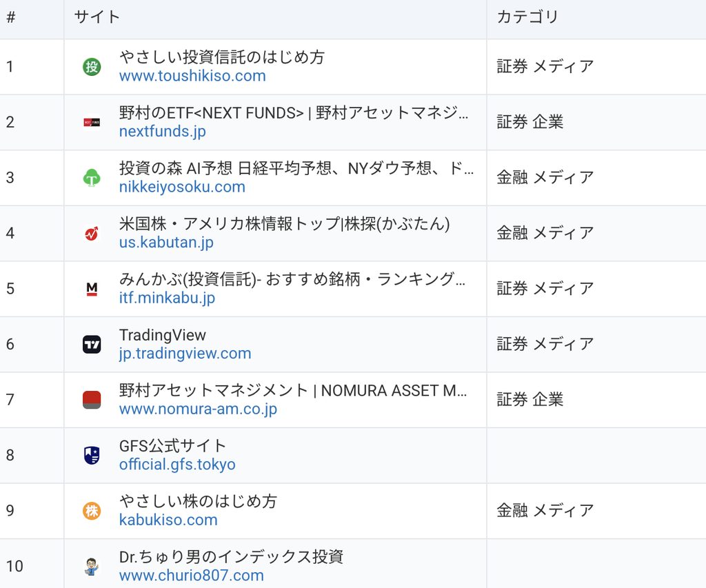Open the nextfunds.jp link

pyautogui.click(x=163, y=131)
